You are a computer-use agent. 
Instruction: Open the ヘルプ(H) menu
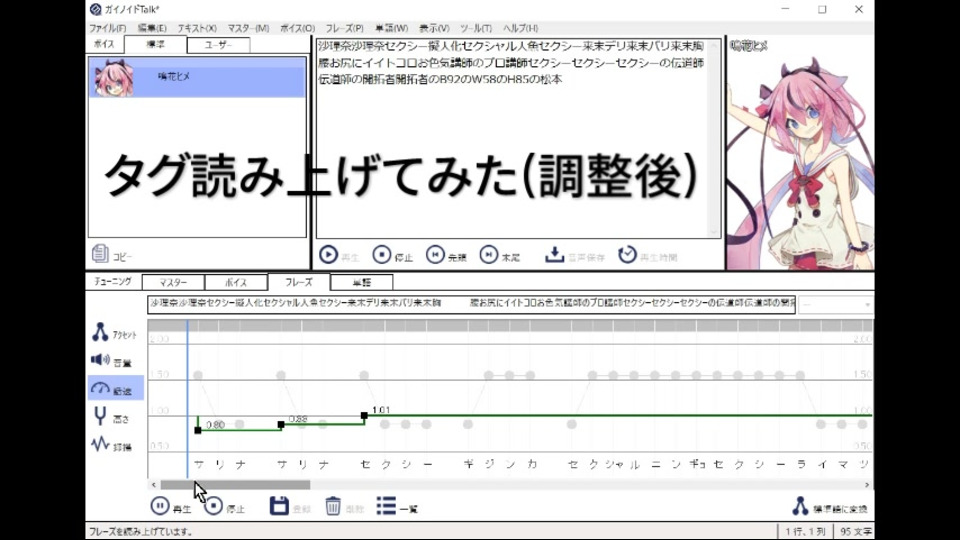[x=520, y=28]
